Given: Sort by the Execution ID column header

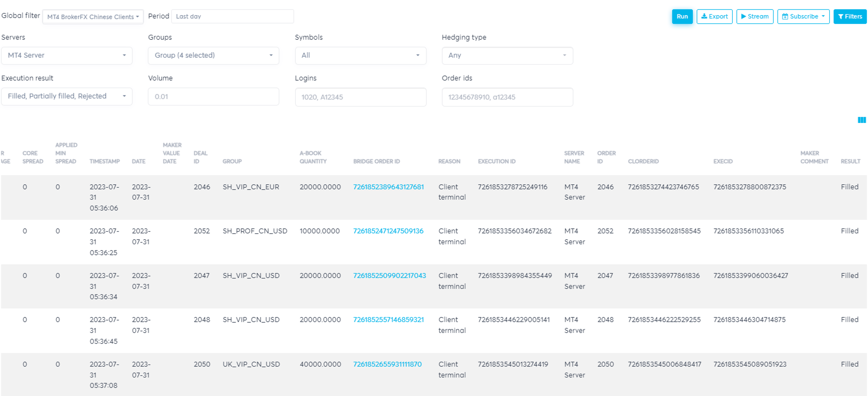Looking at the screenshot, I should (497, 161).
